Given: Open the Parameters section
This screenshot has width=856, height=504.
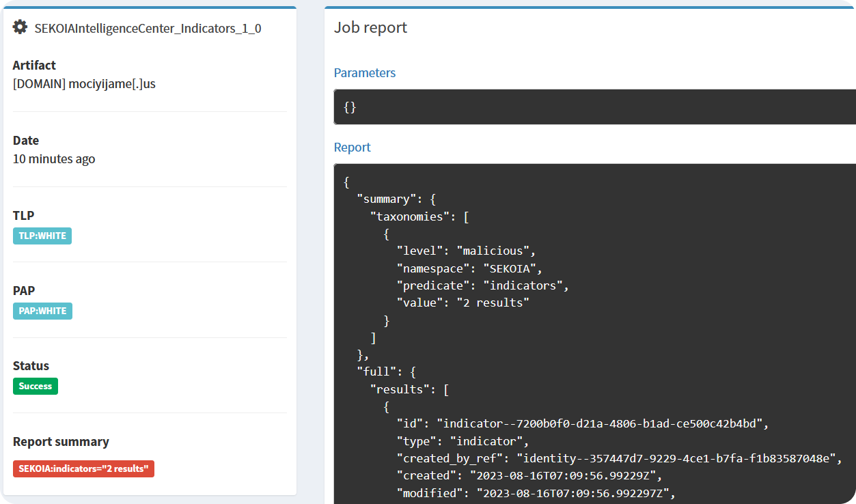Looking at the screenshot, I should [x=364, y=72].
